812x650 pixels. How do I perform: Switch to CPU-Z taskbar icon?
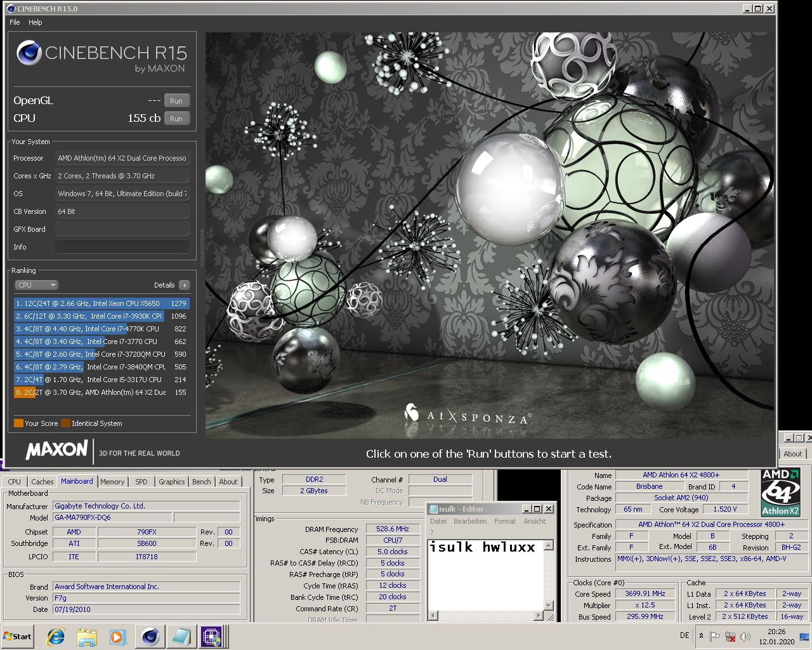211,637
